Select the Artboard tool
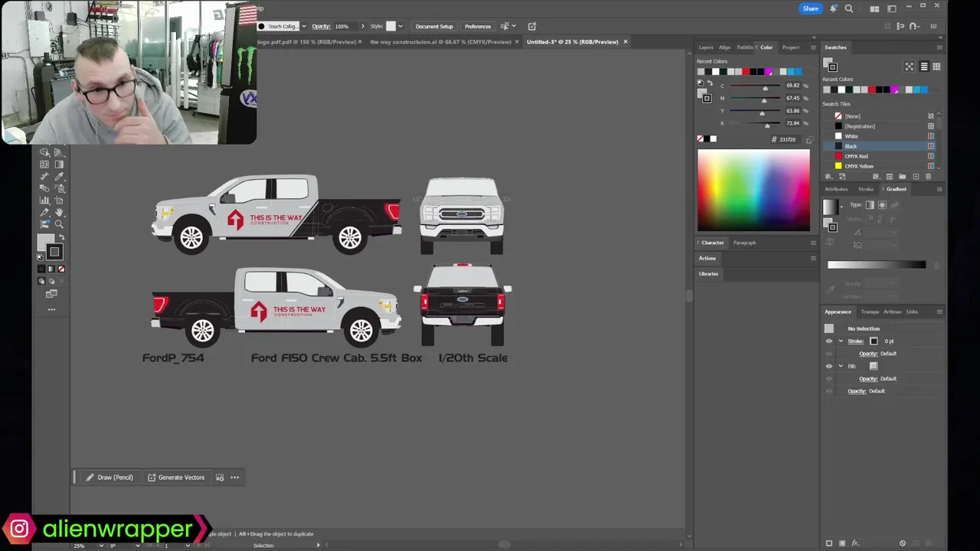The image size is (980, 551). (x=59, y=201)
